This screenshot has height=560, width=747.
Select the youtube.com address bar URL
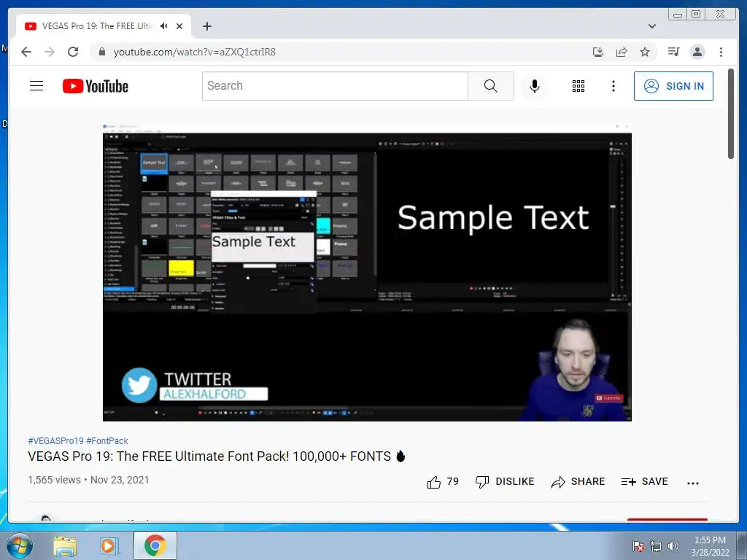pyautogui.click(x=194, y=52)
